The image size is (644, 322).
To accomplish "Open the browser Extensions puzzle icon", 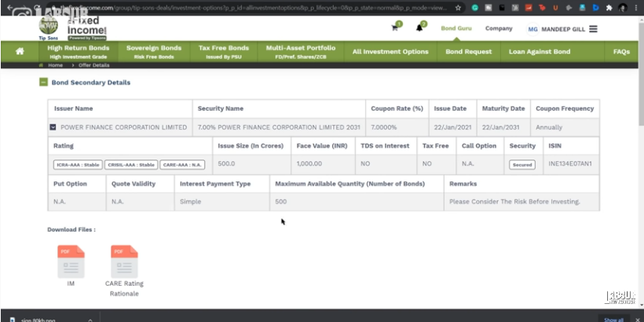I will tap(609, 7).
